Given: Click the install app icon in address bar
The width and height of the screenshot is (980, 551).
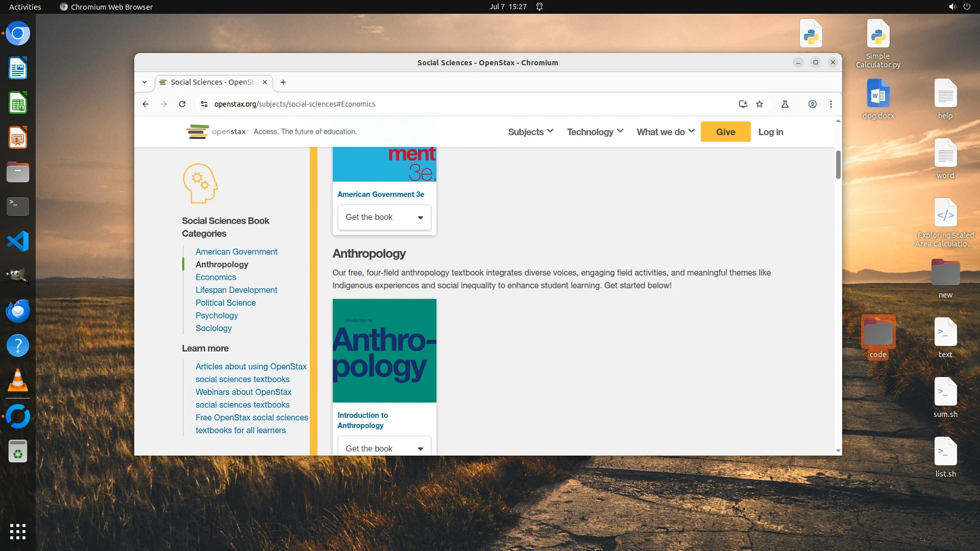Looking at the screenshot, I should click(x=743, y=104).
